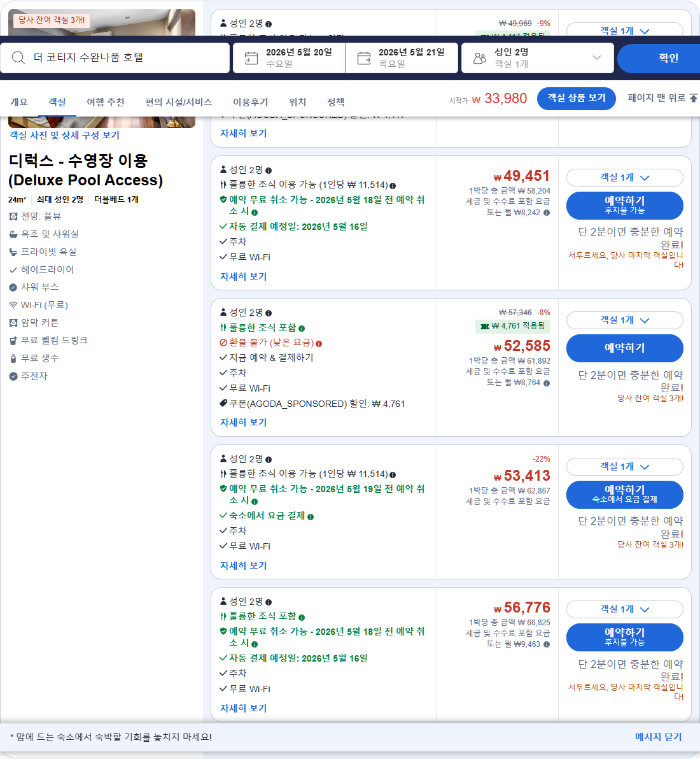Click 자세히 보기 in the ₩52,585 offer

[243, 422]
